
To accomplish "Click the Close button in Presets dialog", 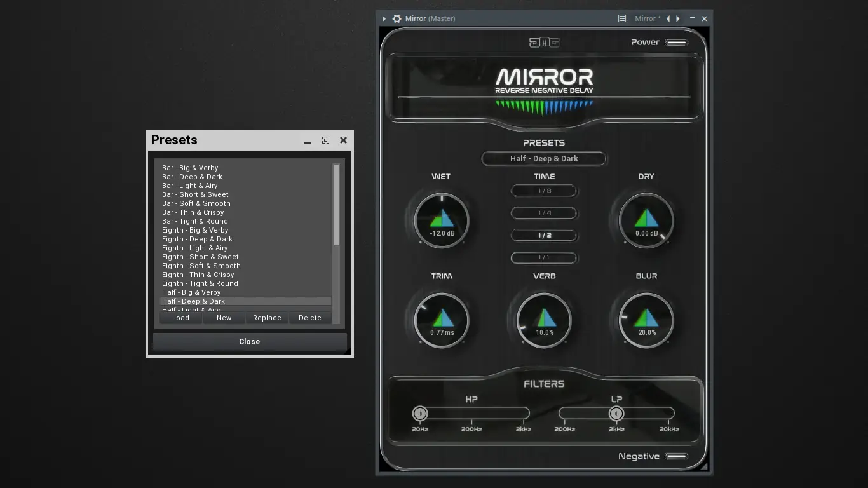I will click(250, 342).
